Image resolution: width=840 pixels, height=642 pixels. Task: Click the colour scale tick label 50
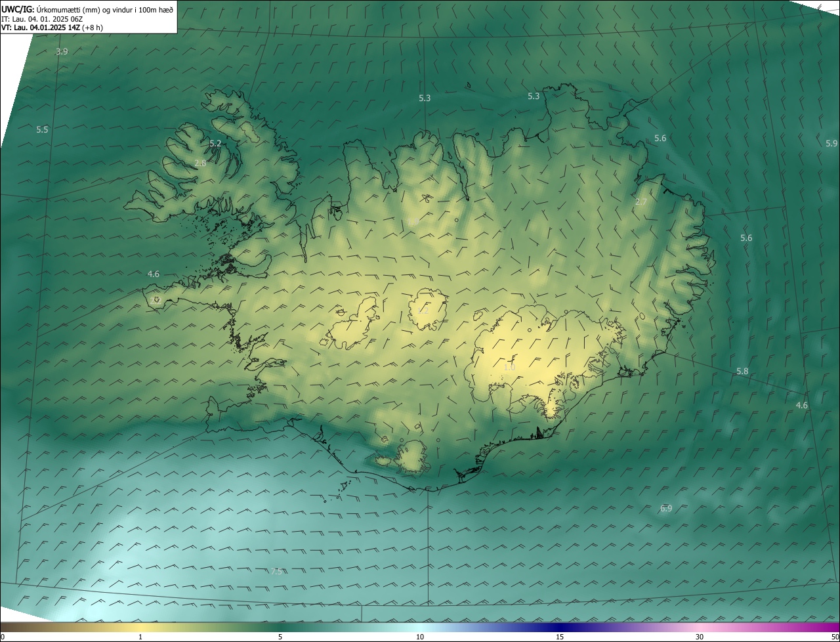(835, 637)
